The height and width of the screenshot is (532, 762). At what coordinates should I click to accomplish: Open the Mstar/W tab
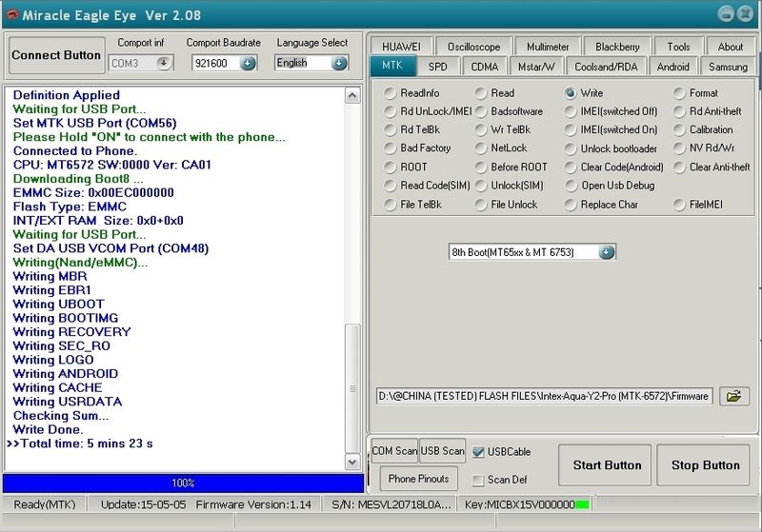pos(536,67)
